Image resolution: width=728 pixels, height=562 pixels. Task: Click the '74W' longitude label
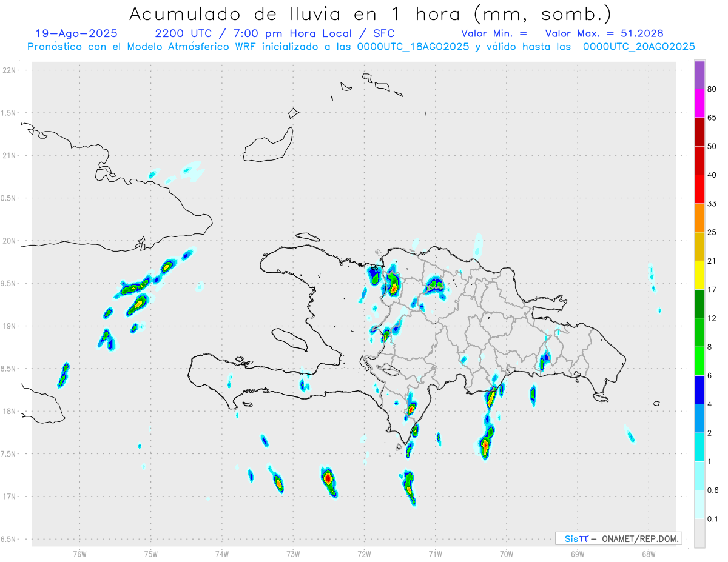point(222,554)
